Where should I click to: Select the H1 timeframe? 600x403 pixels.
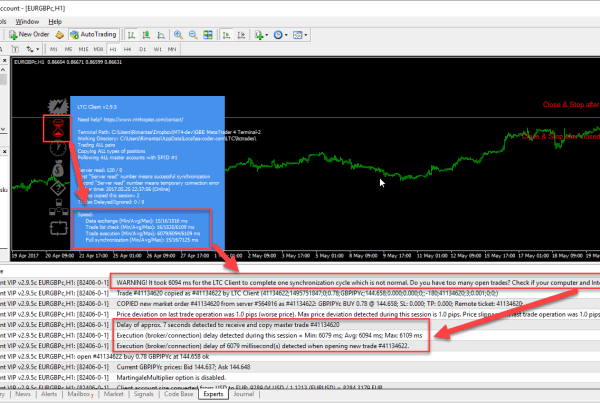[113, 49]
